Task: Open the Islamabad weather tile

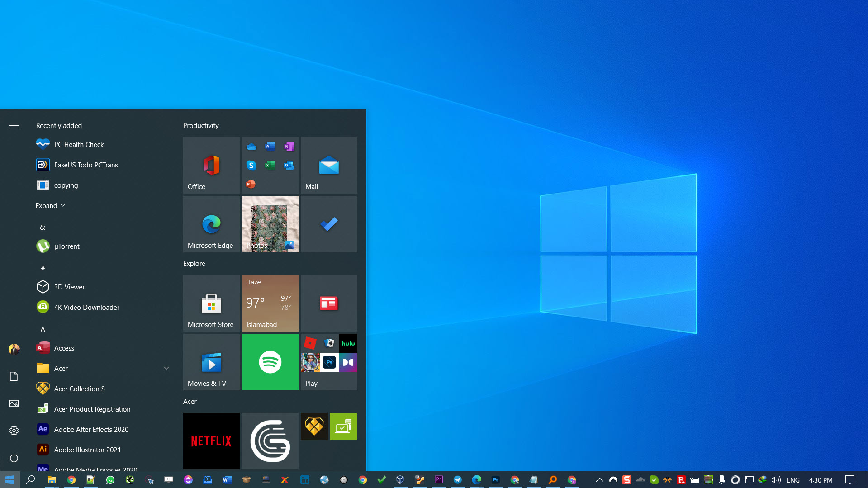Action: point(270,303)
